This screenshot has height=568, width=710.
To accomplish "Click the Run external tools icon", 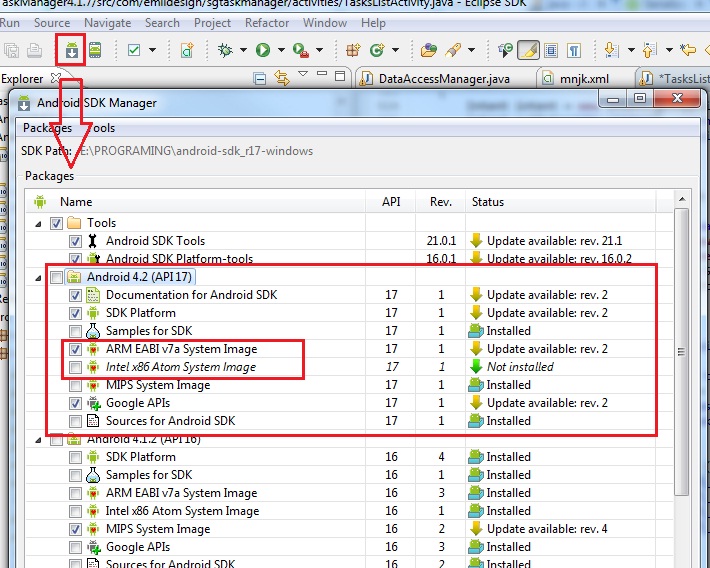I will [x=301, y=50].
